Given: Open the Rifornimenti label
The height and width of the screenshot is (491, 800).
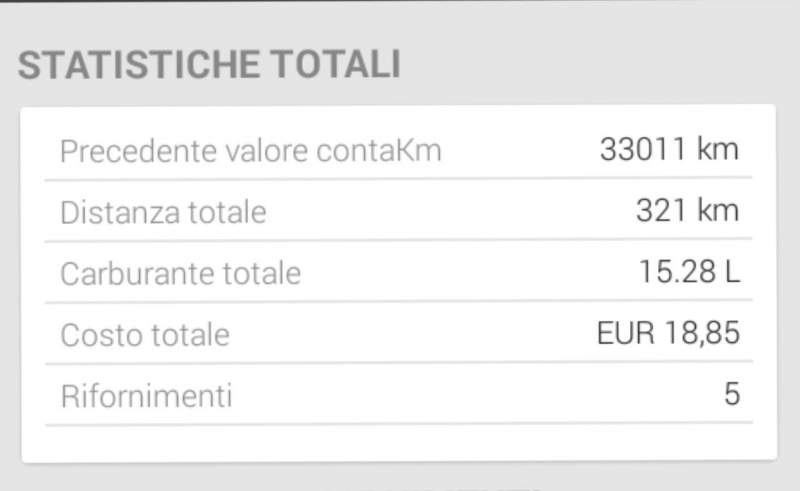Looking at the screenshot, I should click(x=146, y=396).
